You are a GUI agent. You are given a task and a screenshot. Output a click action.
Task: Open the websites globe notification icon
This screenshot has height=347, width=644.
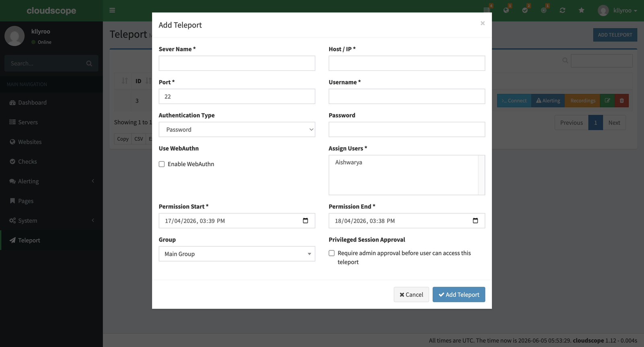tap(506, 10)
